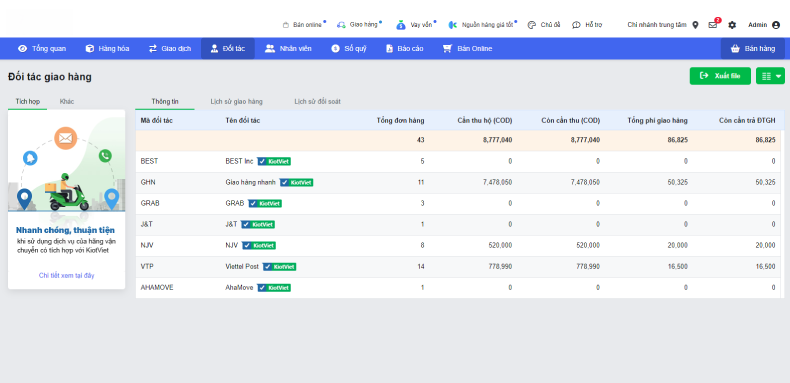Image resolution: width=790 pixels, height=383 pixels.
Task: Click the Chủ đề palette icon
Action: click(532, 25)
